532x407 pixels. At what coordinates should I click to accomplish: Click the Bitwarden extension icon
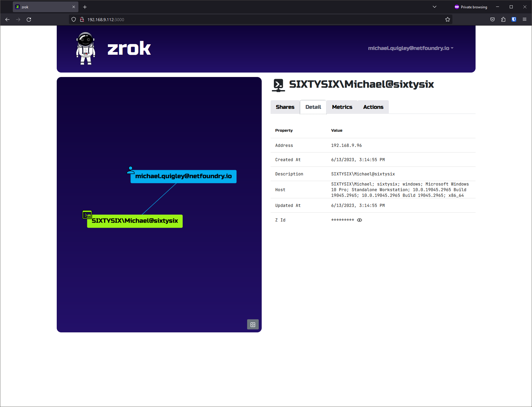point(514,20)
